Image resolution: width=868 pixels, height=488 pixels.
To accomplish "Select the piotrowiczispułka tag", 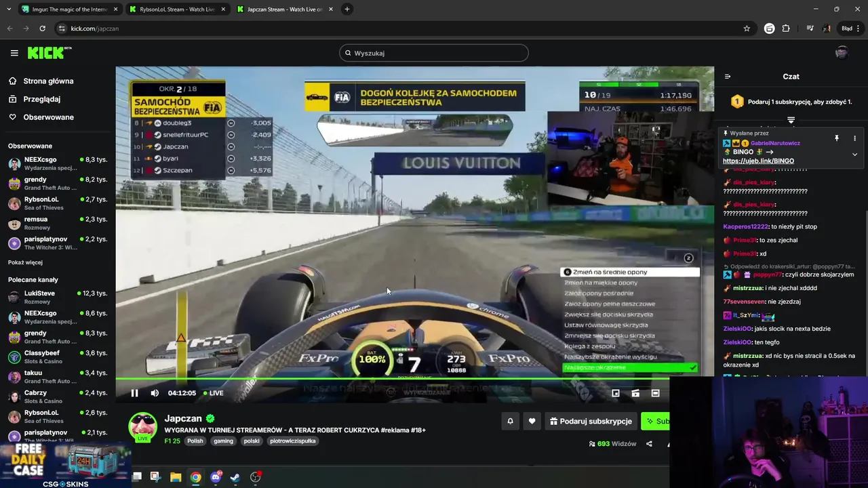I will (292, 441).
